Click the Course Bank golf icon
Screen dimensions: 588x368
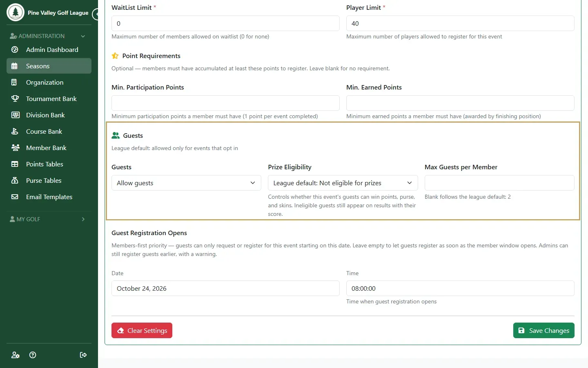(15, 131)
